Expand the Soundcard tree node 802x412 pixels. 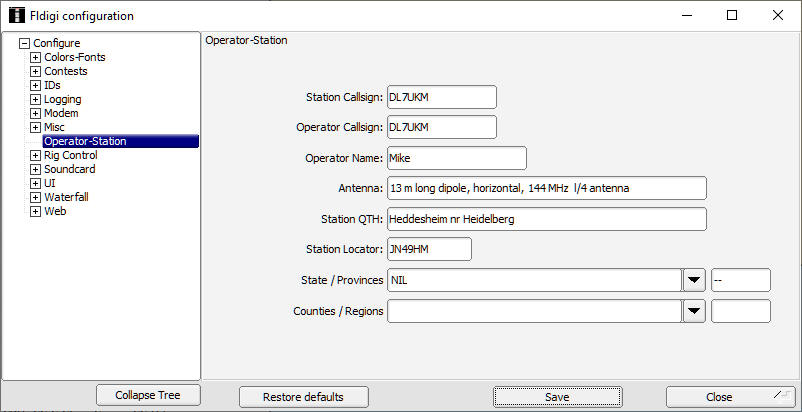tap(36, 169)
